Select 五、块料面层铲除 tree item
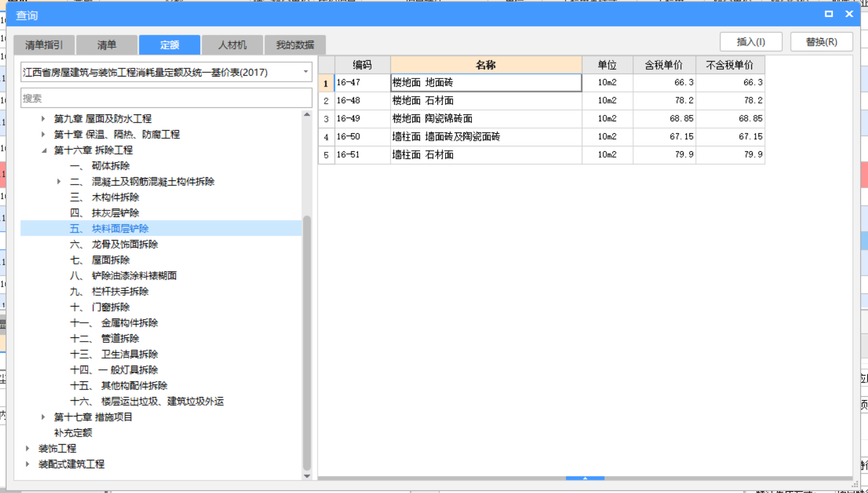868x493 pixels. click(109, 229)
